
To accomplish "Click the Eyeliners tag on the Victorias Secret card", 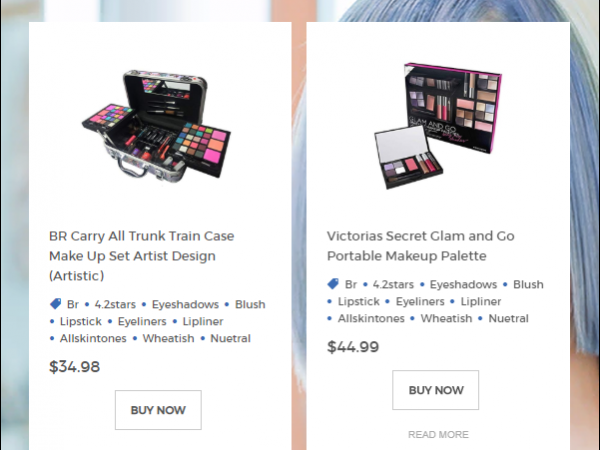I will pos(420,301).
